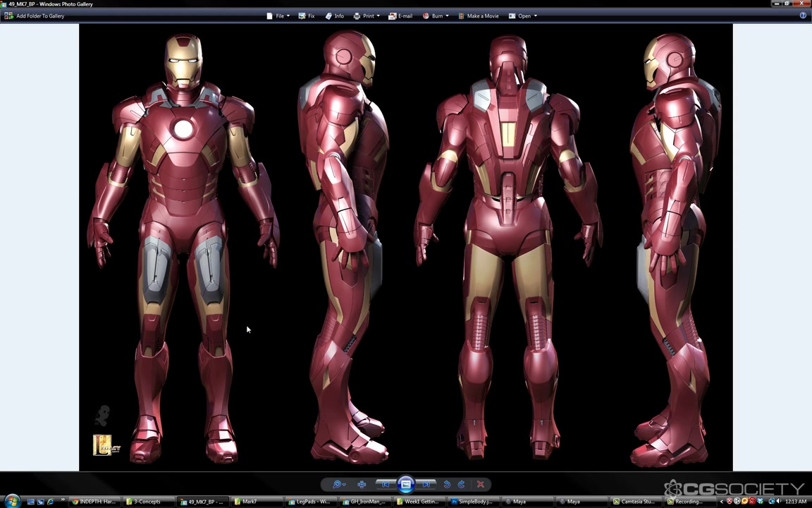Open the Help icon in the toolbar
The height and width of the screenshot is (508, 812).
click(x=804, y=16)
